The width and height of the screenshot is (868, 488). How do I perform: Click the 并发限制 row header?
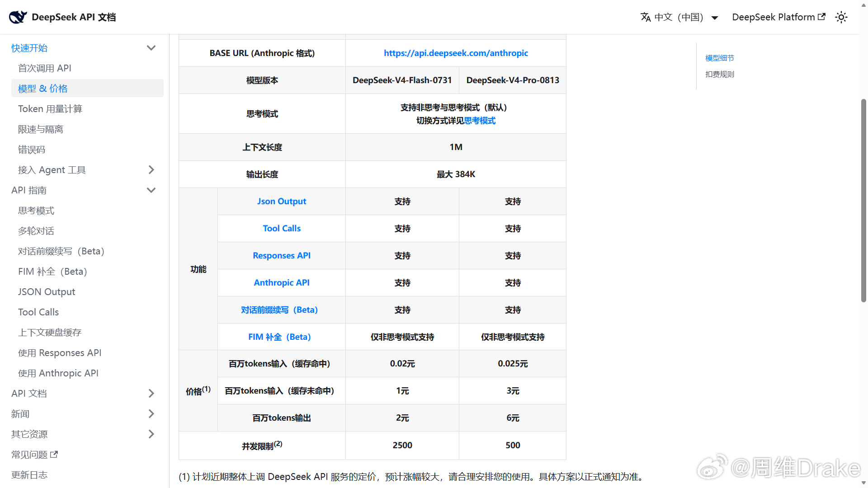click(262, 446)
